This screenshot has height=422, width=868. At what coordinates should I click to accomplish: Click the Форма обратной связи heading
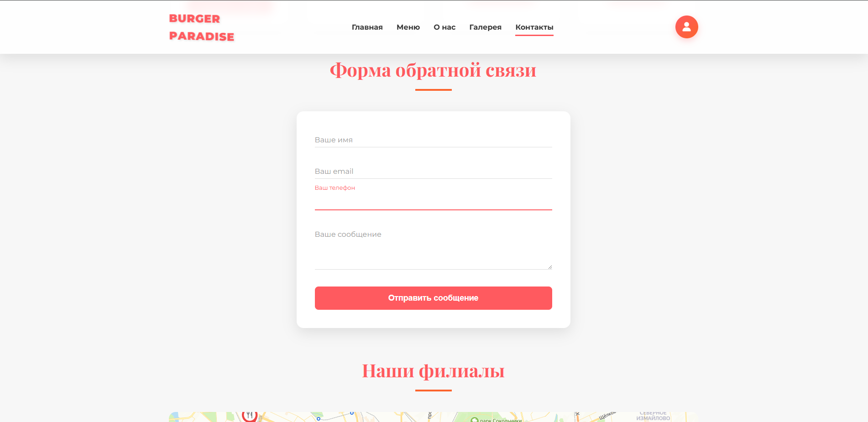[x=433, y=70]
